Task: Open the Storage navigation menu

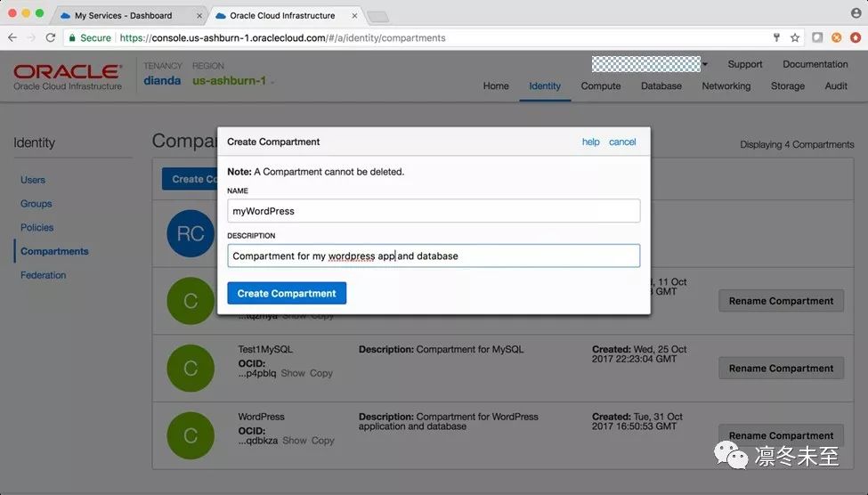Action: [x=788, y=85]
